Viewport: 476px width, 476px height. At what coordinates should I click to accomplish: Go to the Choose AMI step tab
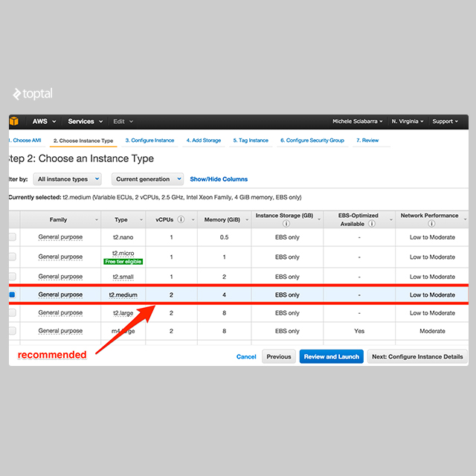pos(26,141)
